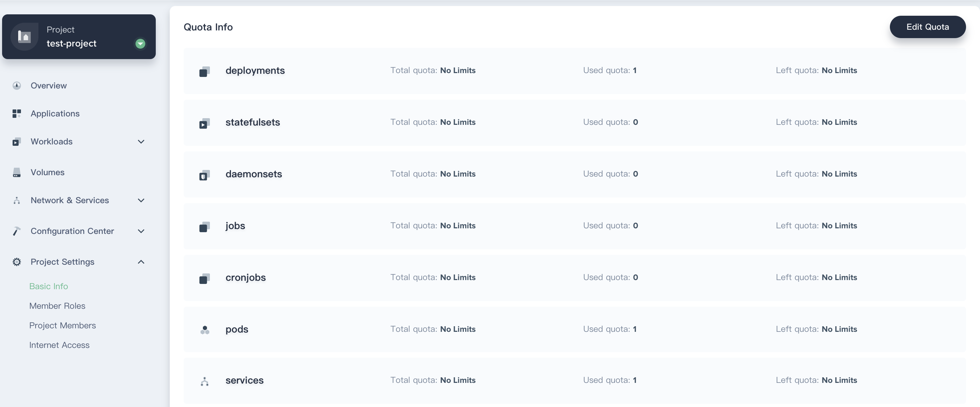Select the Member Roles menu item
Viewport: 980px width, 407px height.
pyautogui.click(x=57, y=305)
